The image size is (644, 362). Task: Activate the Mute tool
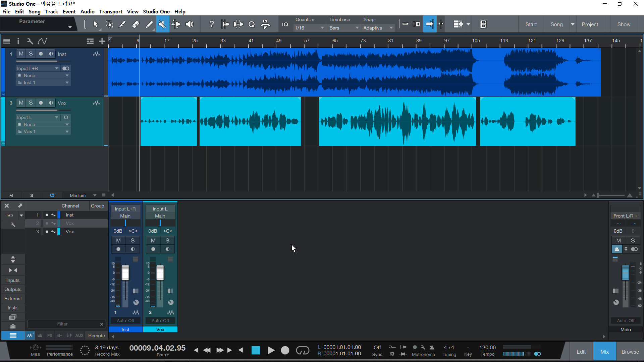coord(162,24)
